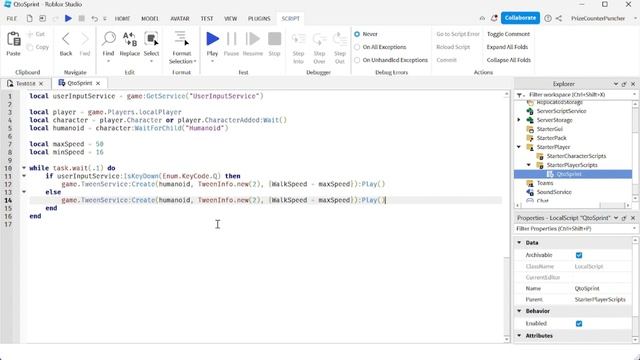Switch to the VIEW ribbon tab
This screenshot has height=360, width=640.
(230, 19)
